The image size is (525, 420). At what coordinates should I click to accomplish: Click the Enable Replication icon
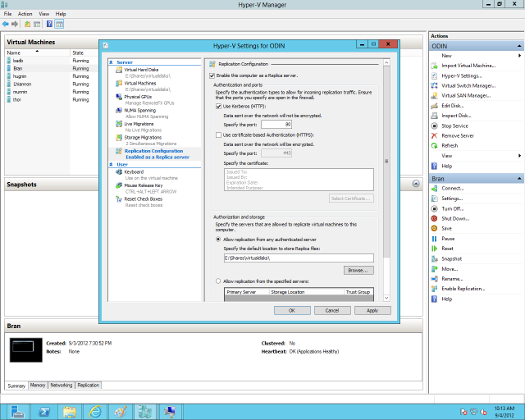pos(434,289)
